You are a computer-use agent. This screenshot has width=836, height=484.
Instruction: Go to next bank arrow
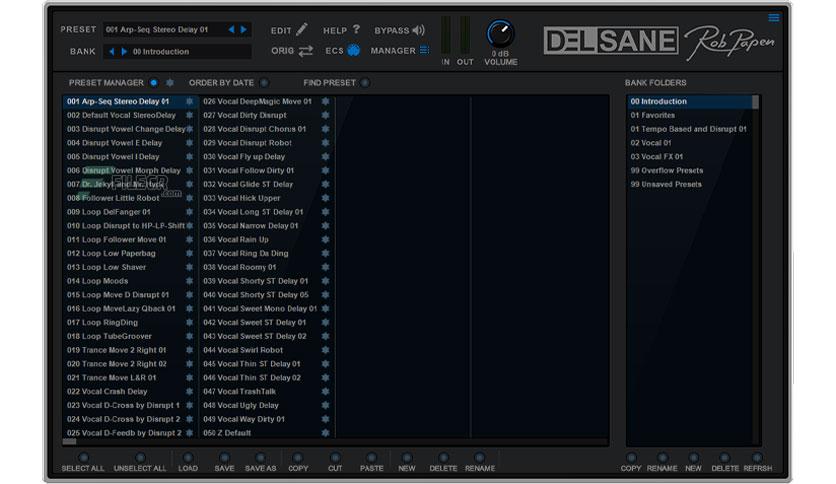[124, 52]
